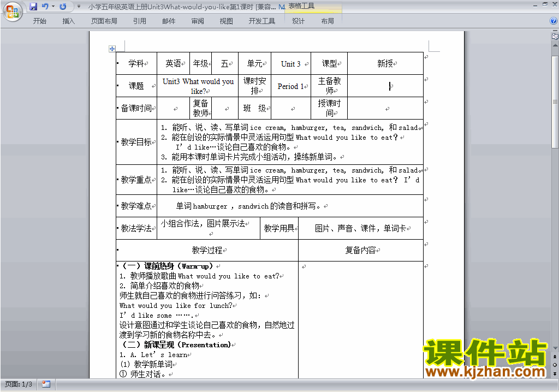Click the 教学难点 label cell
The image size is (559, 392).
[x=136, y=206]
